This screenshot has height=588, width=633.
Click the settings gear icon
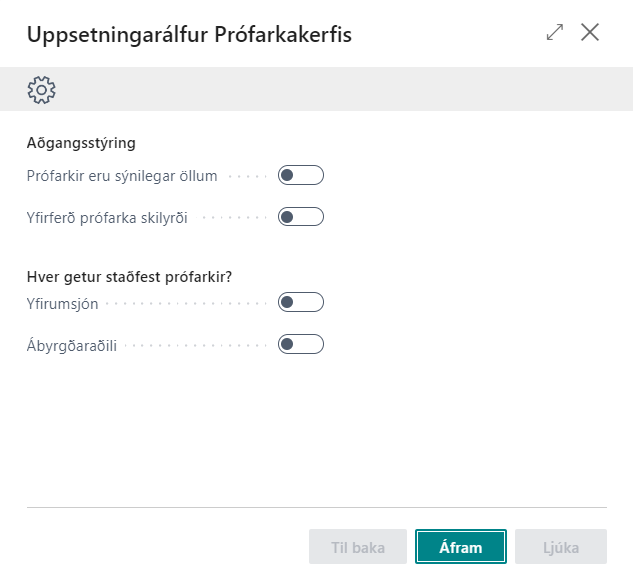point(41,89)
